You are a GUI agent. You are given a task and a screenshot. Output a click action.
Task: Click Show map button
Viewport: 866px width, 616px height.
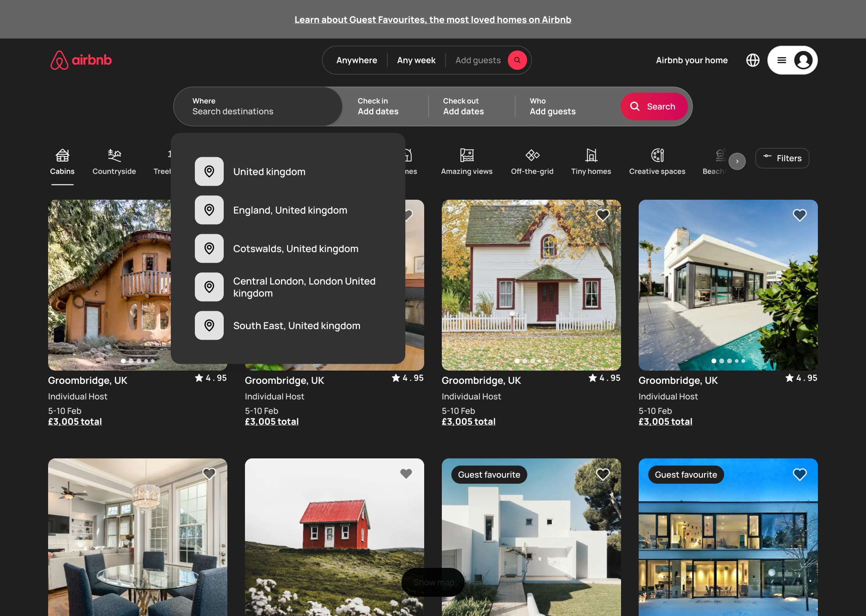click(433, 582)
